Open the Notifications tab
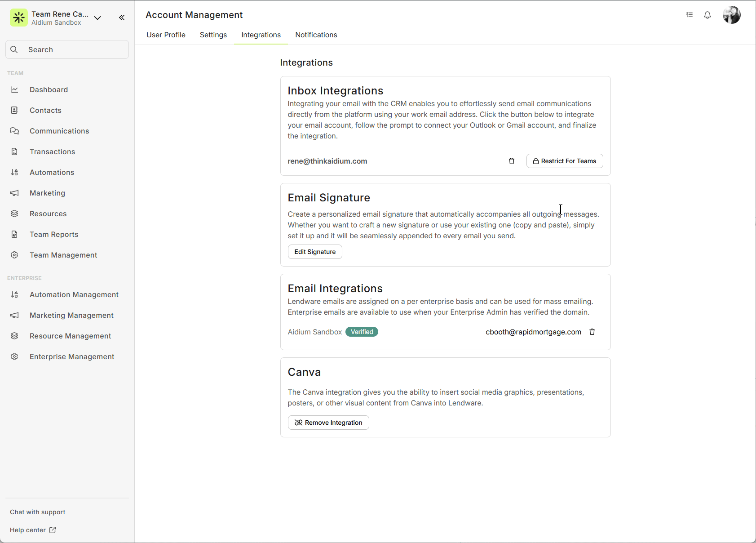 click(x=316, y=35)
